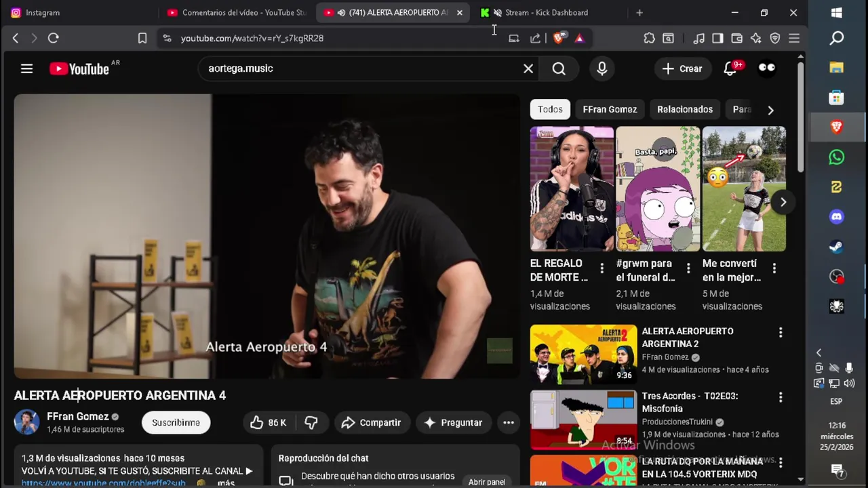This screenshot has width=868, height=488.
Task: Select the 'FFran Gomez' filter chip
Action: (610, 109)
